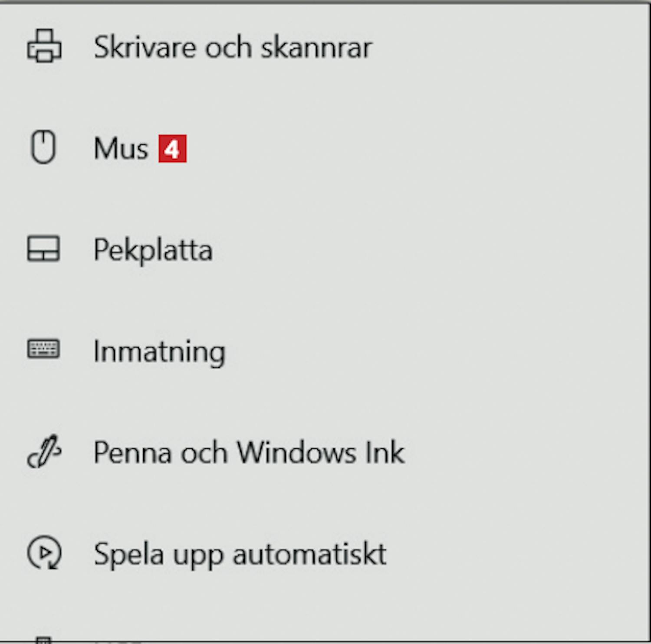Go to Pekplatta settings
Image resolution: width=651 pixels, height=644 pixels.
(153, 250)
